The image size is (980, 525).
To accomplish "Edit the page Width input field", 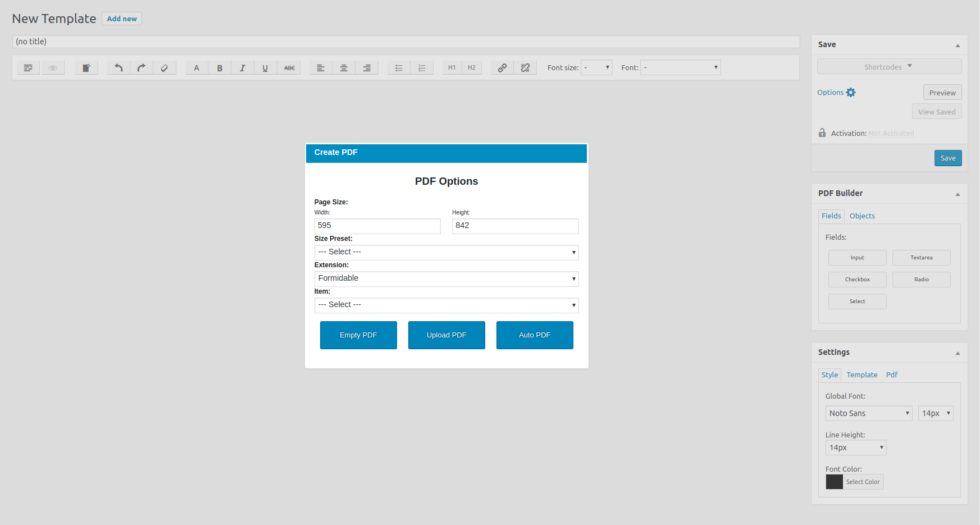I will coord(377,225).
